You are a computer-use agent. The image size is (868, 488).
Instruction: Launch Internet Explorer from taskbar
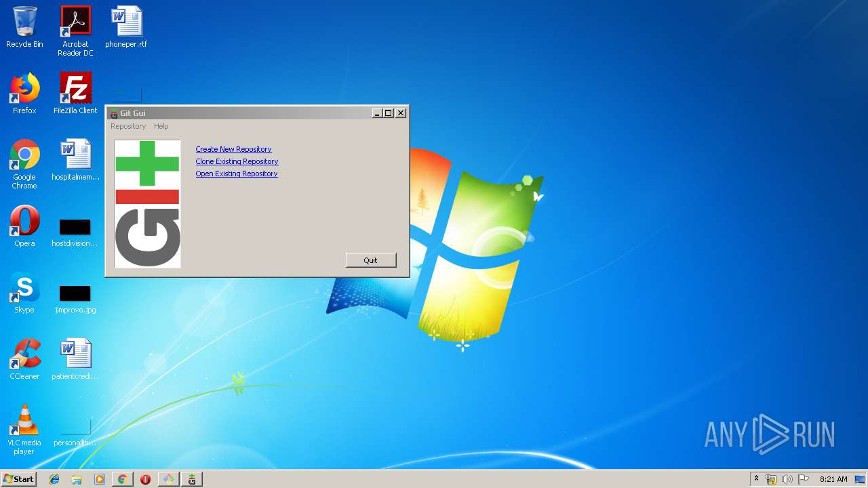click(x=54, y=479)
